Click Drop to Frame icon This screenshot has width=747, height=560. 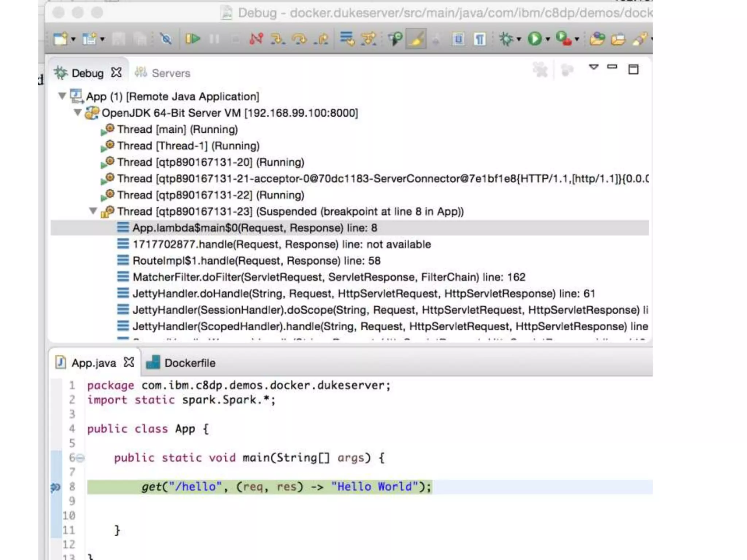(x=347, y=39)
